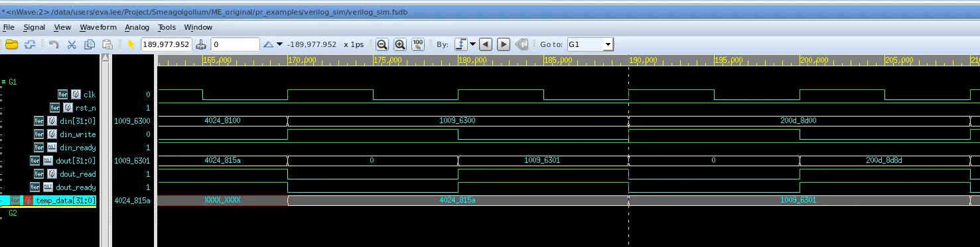980x247 pixels.
Task: Open the By search-type dropdown arrow
Action: (x=472, y=44)
